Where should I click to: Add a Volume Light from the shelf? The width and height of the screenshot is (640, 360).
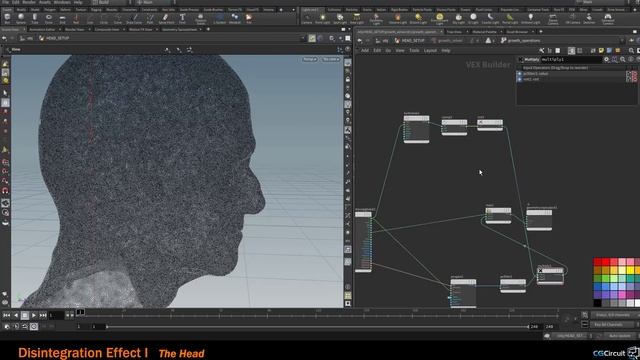(x=398, y=18)
